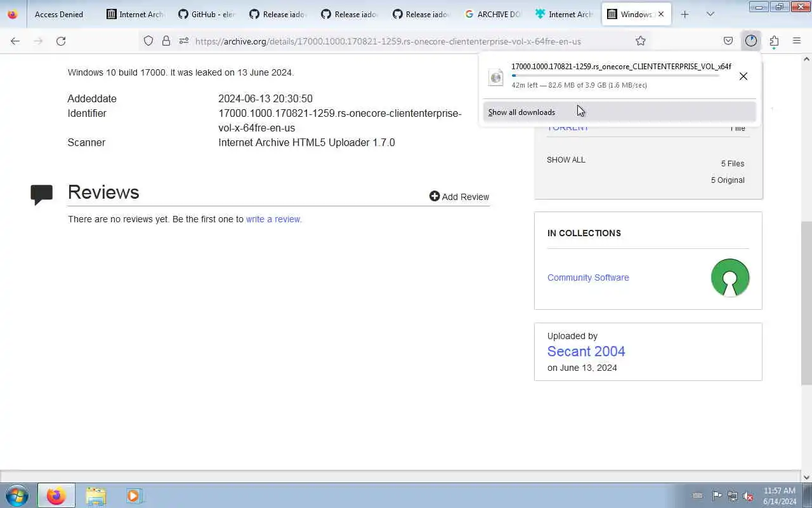The width and height of the screenshot is (812, 508).
Task: Expand the list all tabs chevron
Action: [710, 14]
